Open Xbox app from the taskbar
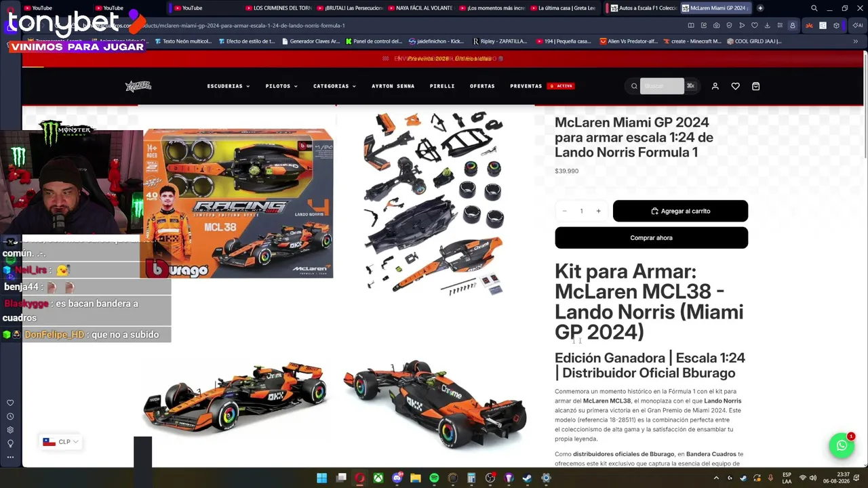The height and width of the screenshot is (488, 868). click(378, 478)
